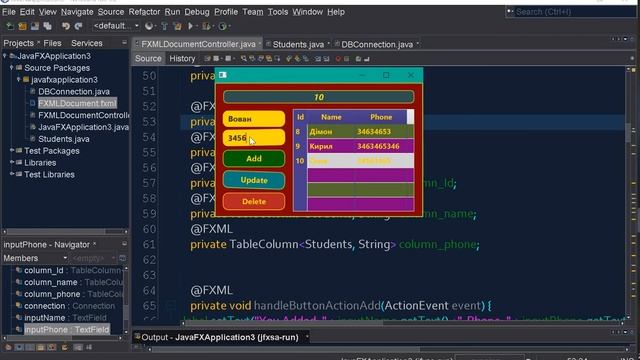
Task: Open the Team menu
Action: tap(253, 12)
